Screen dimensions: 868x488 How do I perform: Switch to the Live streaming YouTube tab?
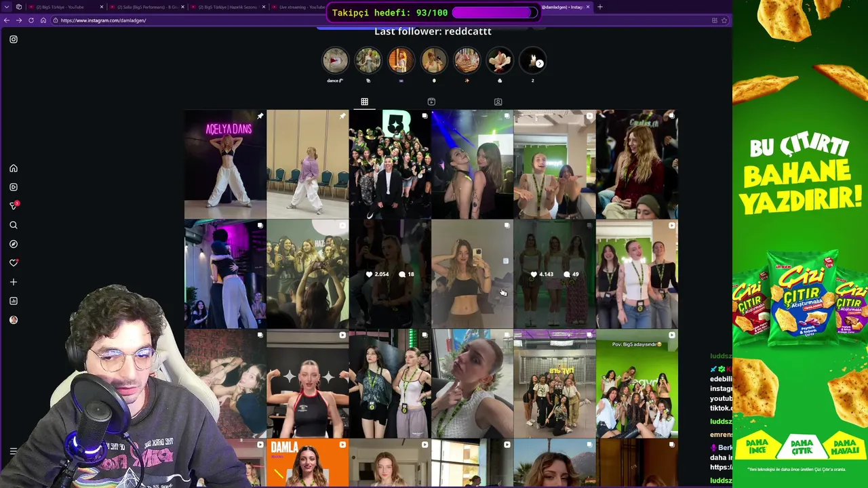click(x=298, y=7)
